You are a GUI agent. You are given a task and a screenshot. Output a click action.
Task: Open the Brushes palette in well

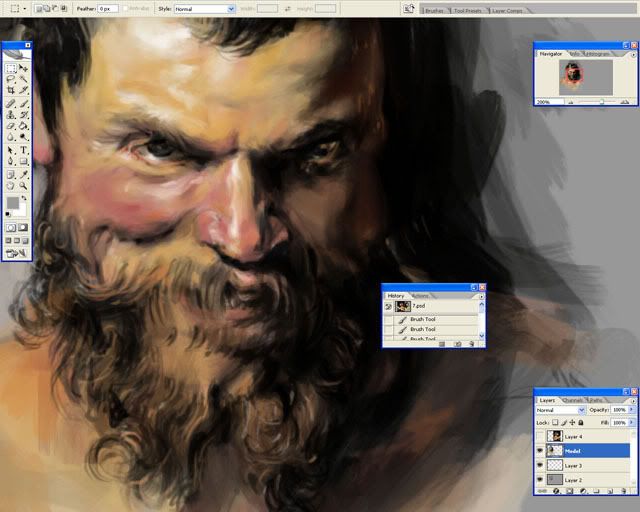click(x=434, y=10)
